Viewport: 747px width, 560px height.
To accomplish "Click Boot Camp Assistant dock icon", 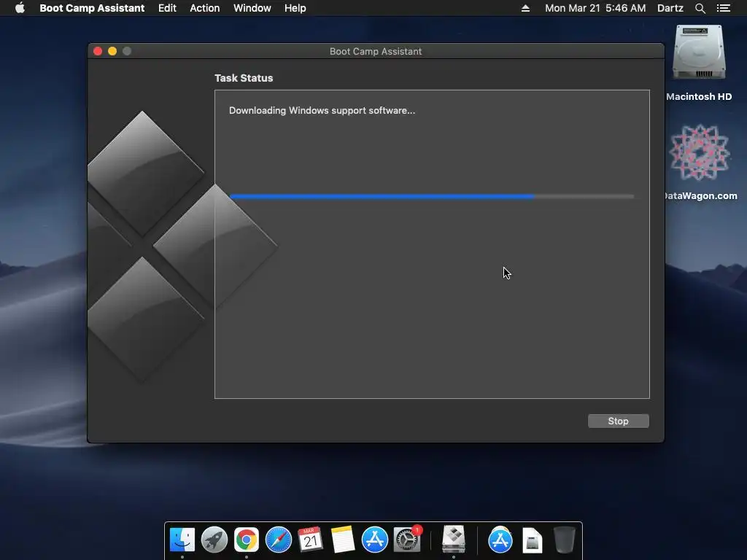I will (454, 540).
